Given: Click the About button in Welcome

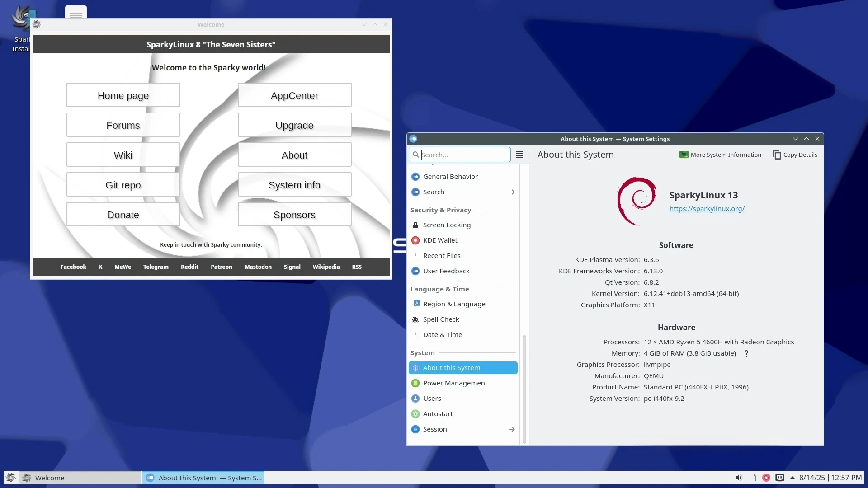Looking at the screenshot, I should click(294, 155).
